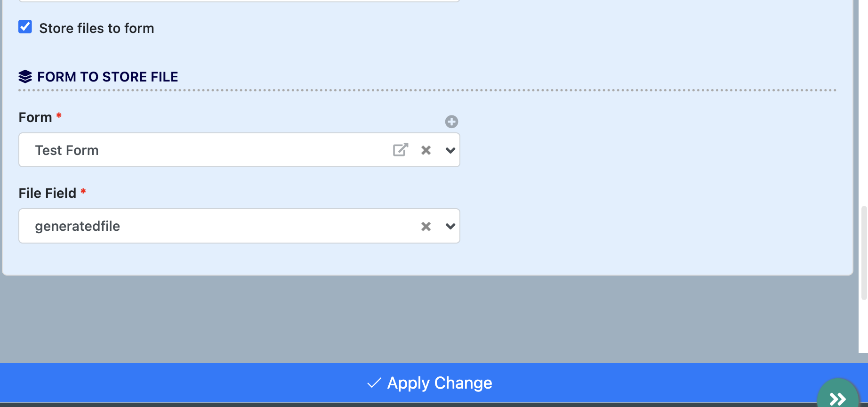Image resolution: width=868 pixels, height=407 pixels.
Task: Click the red asterisk next to Form
Action: (59, 115)
